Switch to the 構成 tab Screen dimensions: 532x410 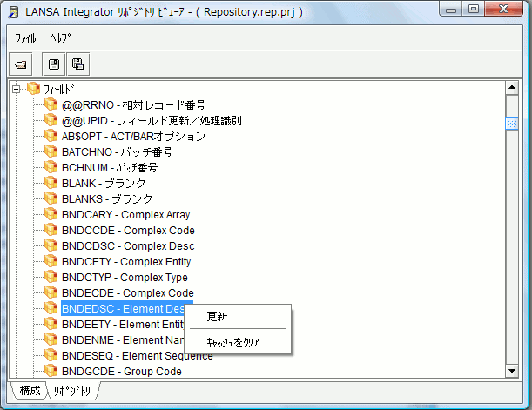pos(30,391)
